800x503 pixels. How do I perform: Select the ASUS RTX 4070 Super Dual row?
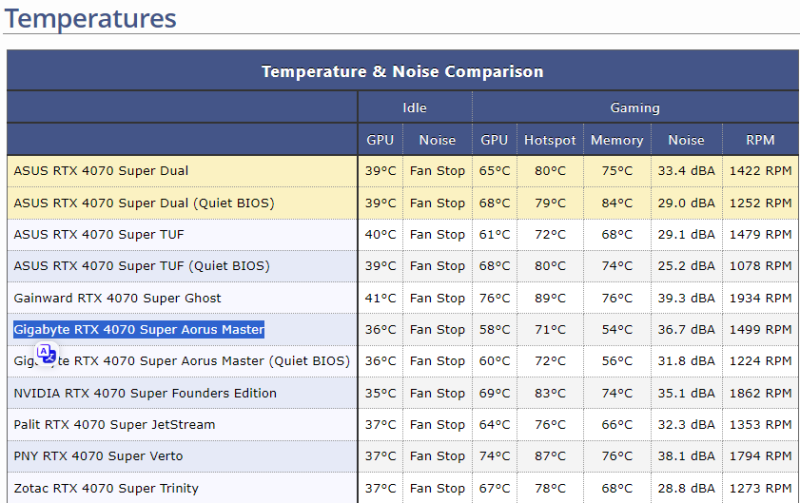(101, 171)
